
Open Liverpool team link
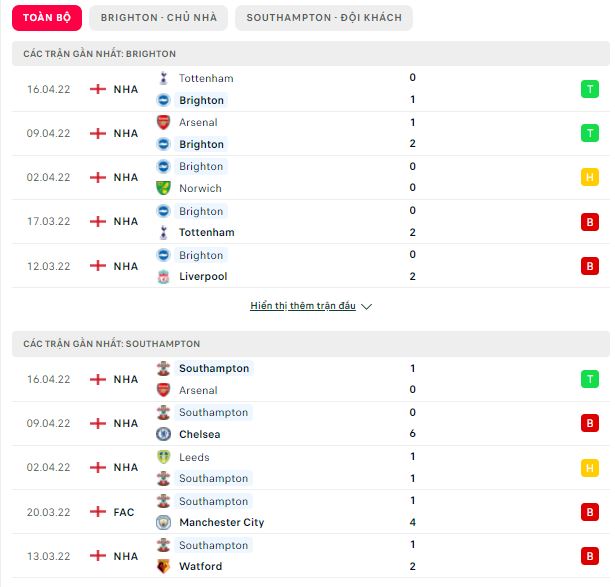(203, 276)
